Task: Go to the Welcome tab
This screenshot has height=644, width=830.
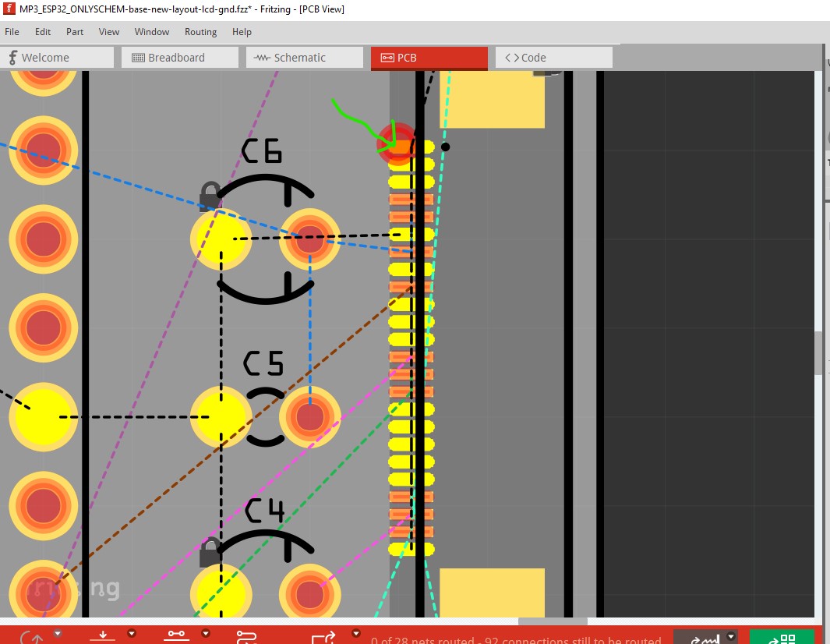Action: 45,58
